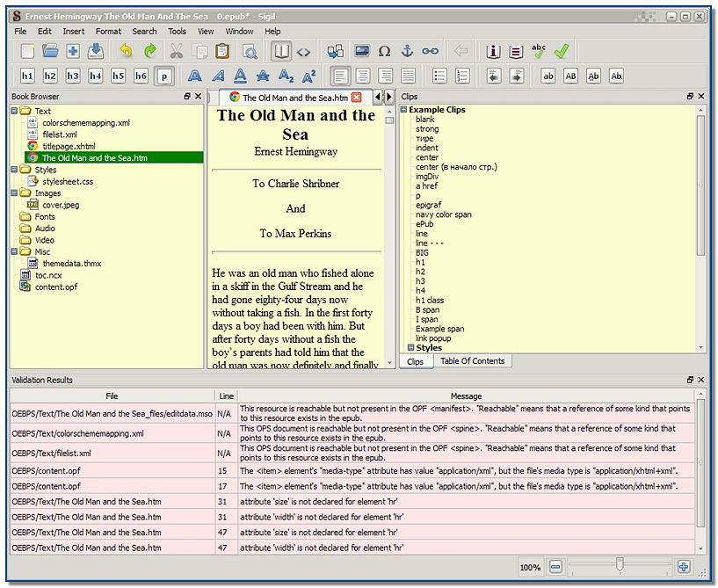The image size is (718, 588).
Task: Apply Heading 3 style
Action: tap(73, 76)
